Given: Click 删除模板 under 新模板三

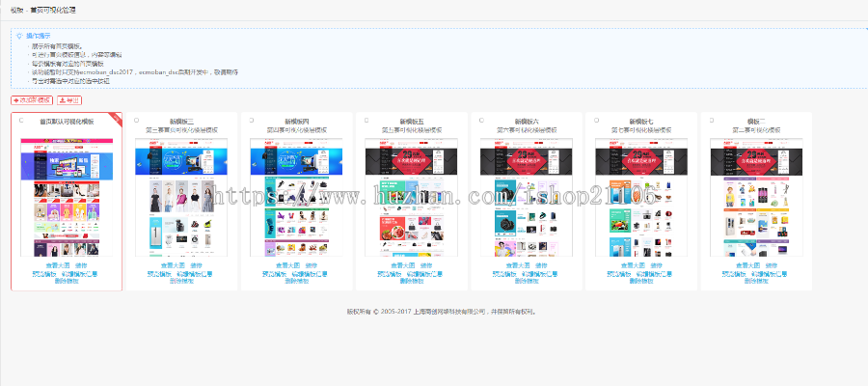Looking at the screenshot, I should point(181,281).
